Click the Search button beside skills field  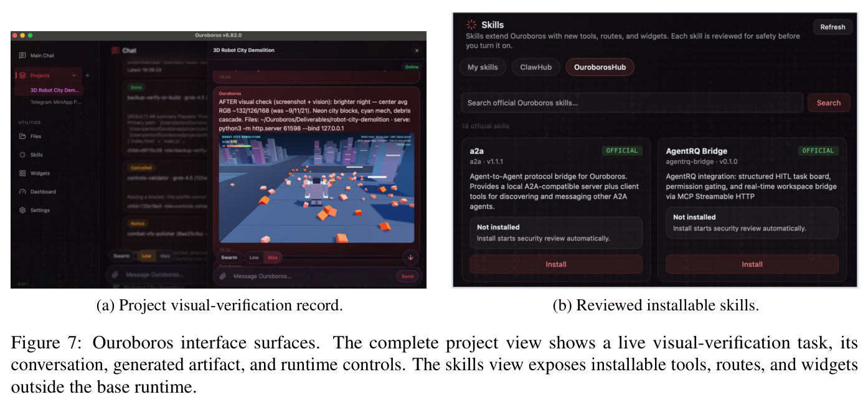coord(829,103)
